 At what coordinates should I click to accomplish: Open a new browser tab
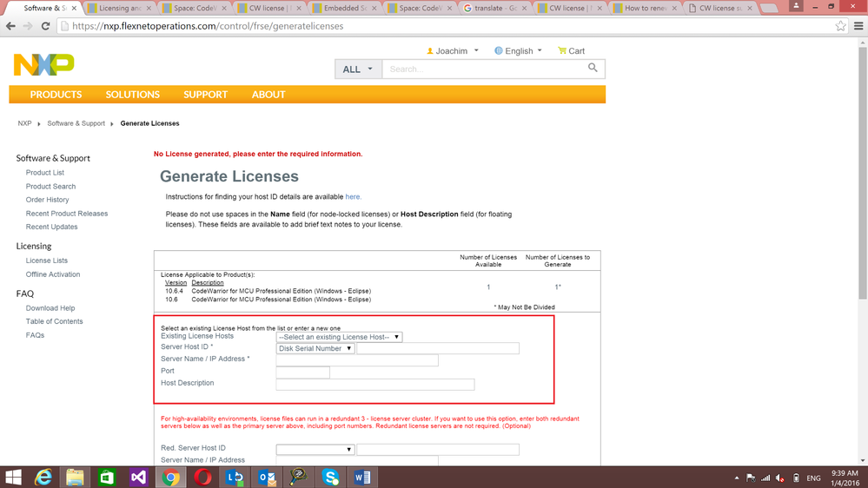768,9
